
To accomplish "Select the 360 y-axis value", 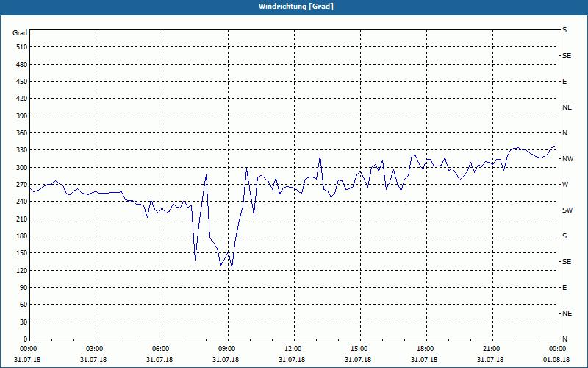I will 22,133.
